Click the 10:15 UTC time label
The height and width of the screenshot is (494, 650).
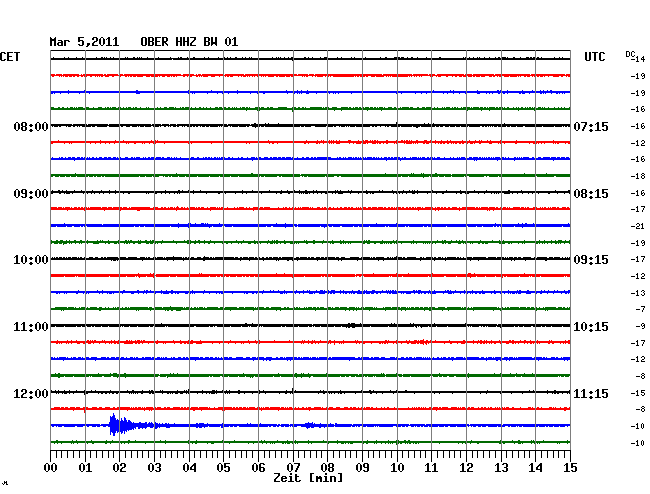[x=591, y=327]
